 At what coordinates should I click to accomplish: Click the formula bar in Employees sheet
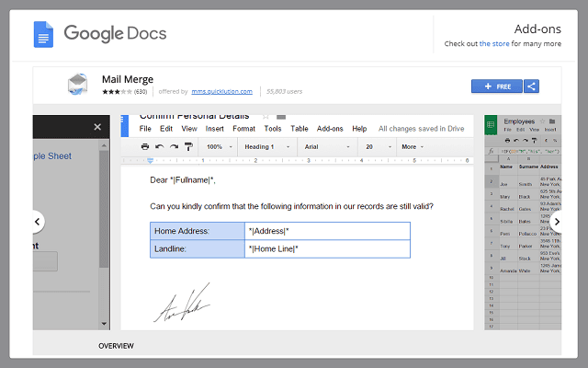[x=529, y=151]
